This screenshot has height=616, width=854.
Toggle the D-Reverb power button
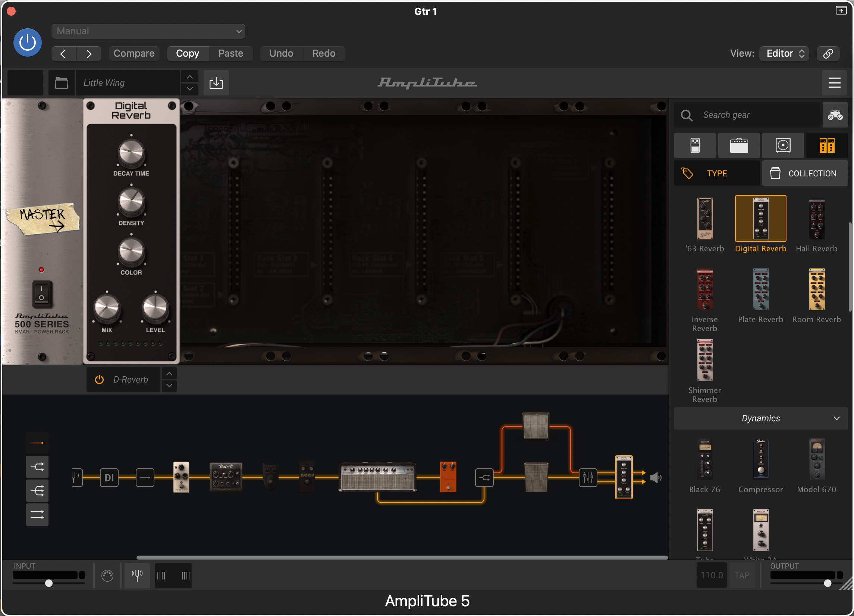(99, 380)
